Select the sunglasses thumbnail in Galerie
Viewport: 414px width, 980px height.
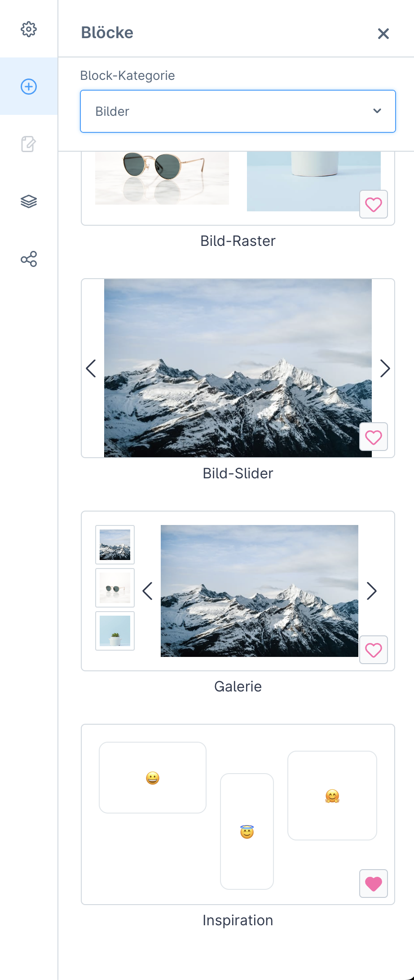tap(115, 588)
